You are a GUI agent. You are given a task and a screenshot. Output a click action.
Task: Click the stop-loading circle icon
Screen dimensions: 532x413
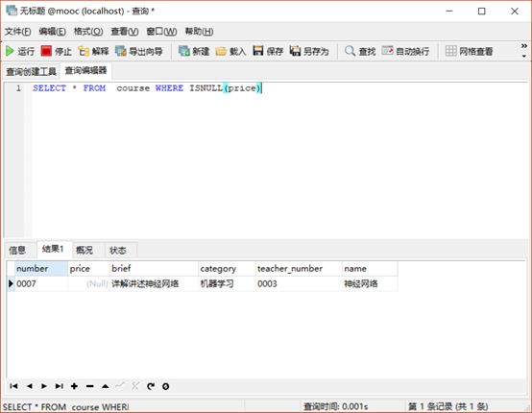[165, 386]
